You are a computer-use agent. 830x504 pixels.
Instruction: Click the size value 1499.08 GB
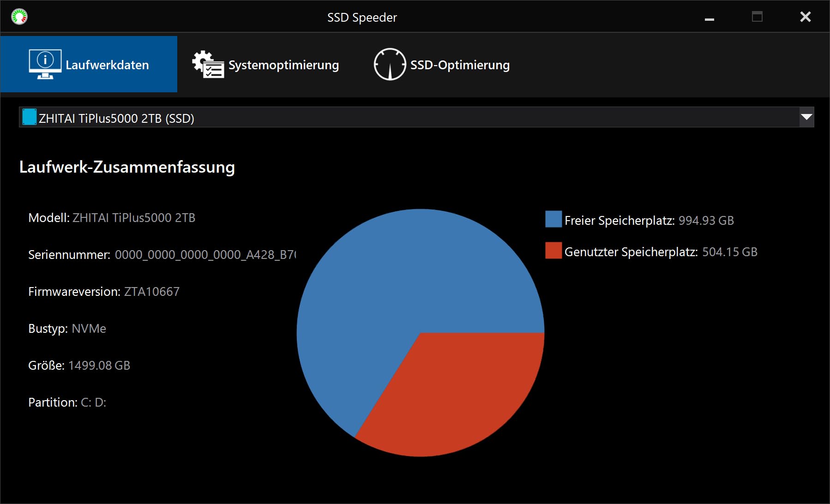click(x=99, y=366)
